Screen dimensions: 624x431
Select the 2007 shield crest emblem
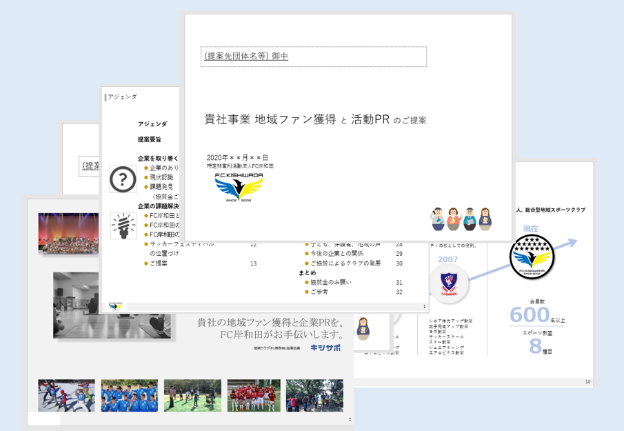pyautogui.click(x=448, y=283)
